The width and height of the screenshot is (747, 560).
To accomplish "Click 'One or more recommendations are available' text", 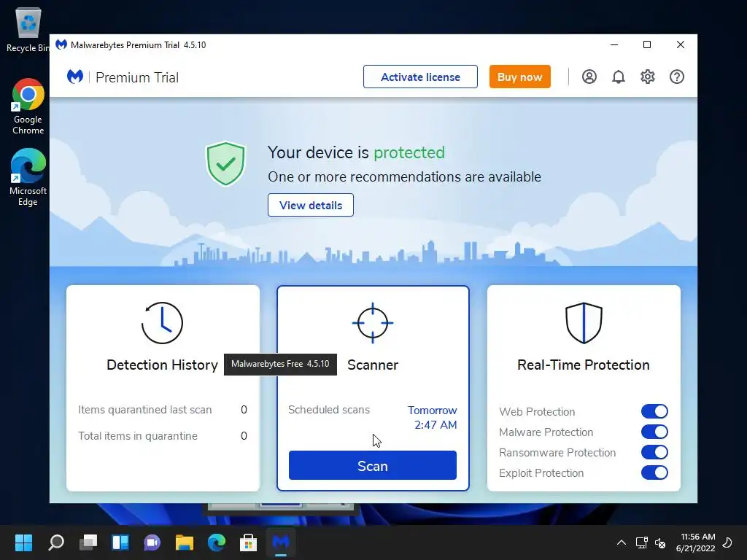I will [x=404, y=176].
